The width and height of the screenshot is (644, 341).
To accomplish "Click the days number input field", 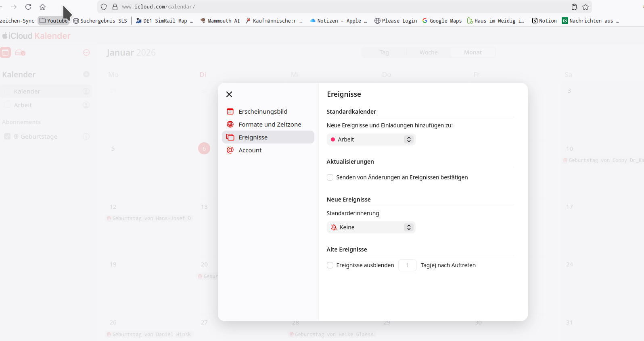I will pyautogui.click(x=407, y=265).
